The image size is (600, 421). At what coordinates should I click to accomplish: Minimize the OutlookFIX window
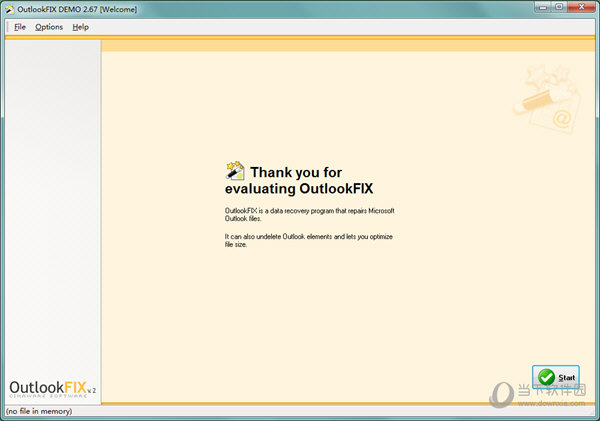pyautogui.click(x=543, y=7)
